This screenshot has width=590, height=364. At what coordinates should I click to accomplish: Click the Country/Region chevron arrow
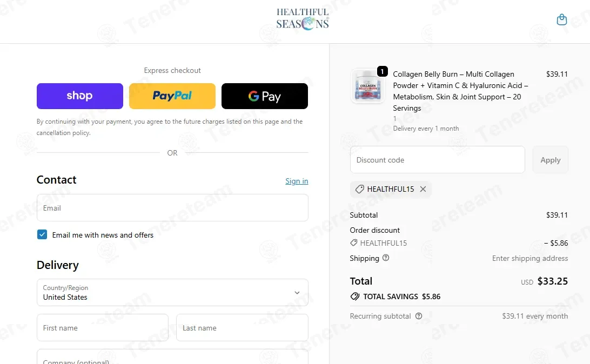[297, 293]
